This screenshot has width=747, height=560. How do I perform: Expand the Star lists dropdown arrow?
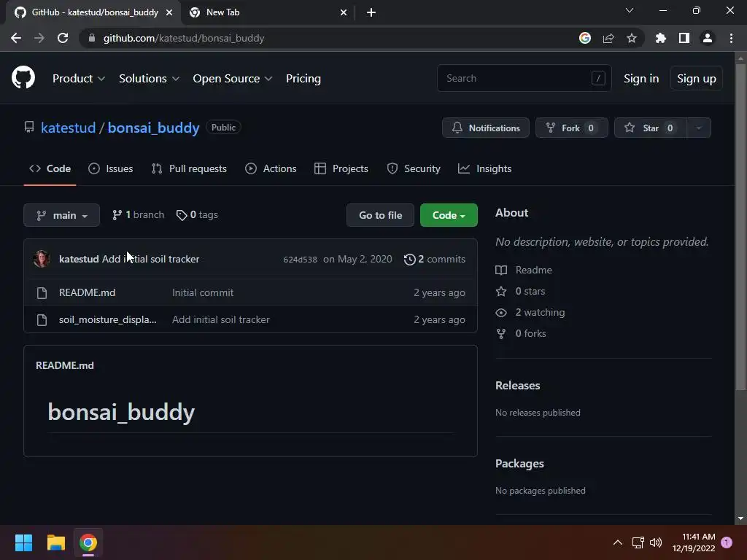tap(698, 128)
